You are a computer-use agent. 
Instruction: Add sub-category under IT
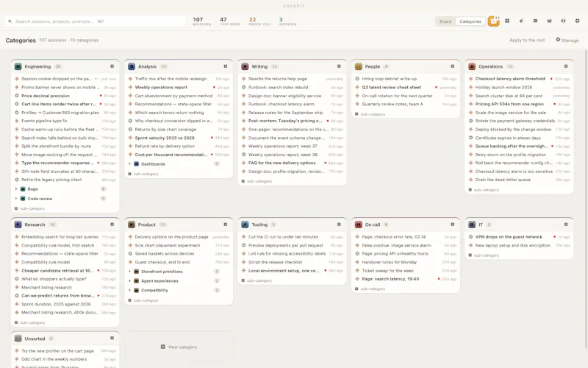click(484, 255)
